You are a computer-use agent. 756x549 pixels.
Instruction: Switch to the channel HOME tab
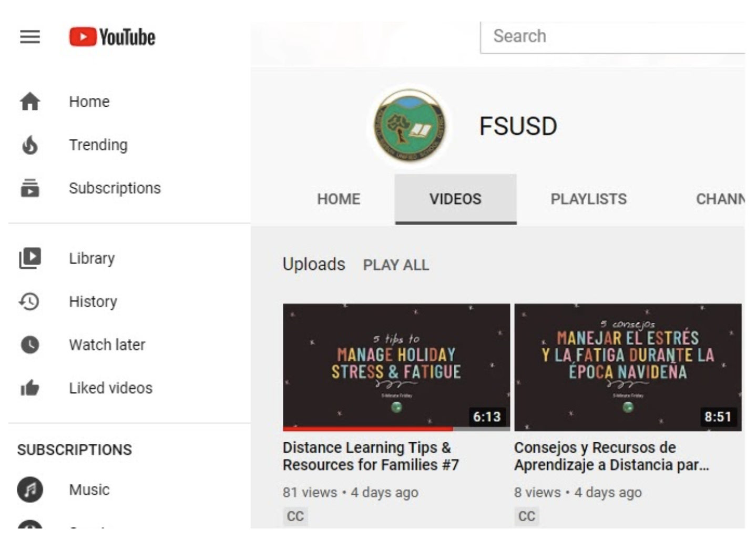pyautogui.click(x=339, y=199)
